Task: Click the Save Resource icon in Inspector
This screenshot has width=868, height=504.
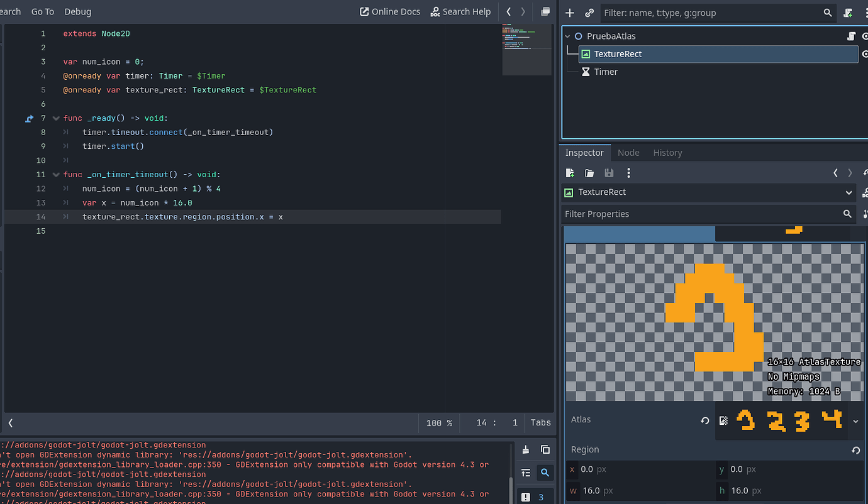Action: click(x=608, y=173)
